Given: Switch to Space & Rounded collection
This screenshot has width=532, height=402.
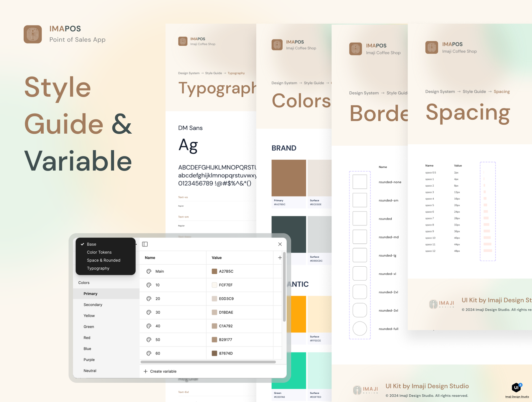Looking at the screenshot, I should 103,260.
